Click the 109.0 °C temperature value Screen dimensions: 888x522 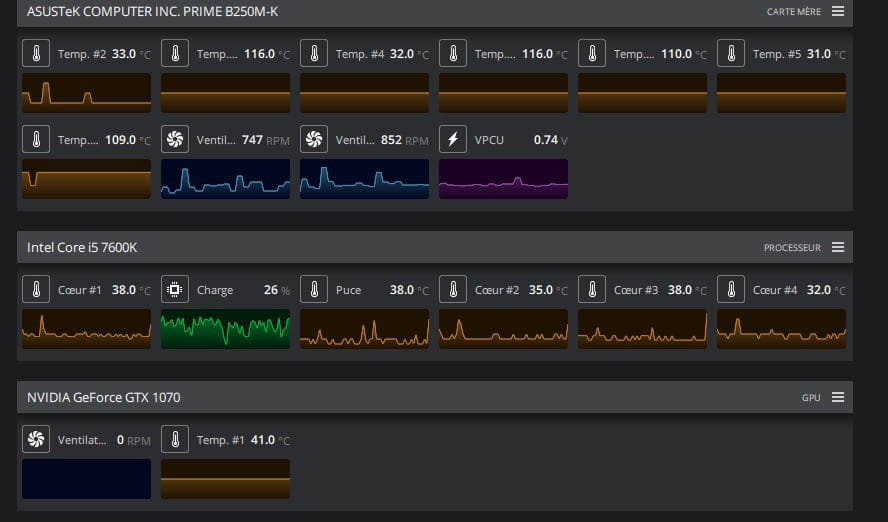128,140
